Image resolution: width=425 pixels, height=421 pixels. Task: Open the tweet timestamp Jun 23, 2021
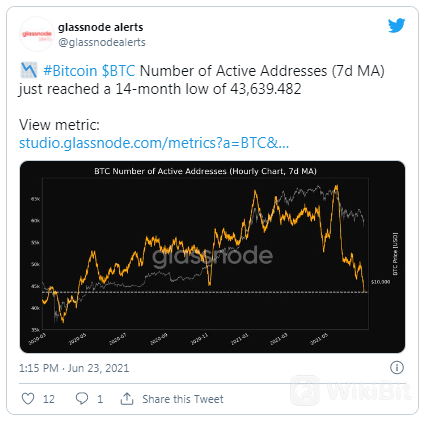(x=74, y=368)
